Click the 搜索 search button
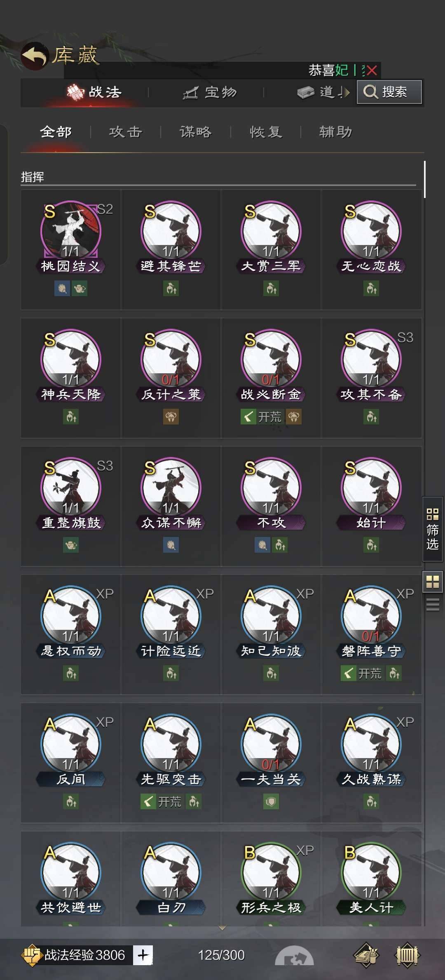This screenshot has width=445, height=980. [x=389, y=92]
